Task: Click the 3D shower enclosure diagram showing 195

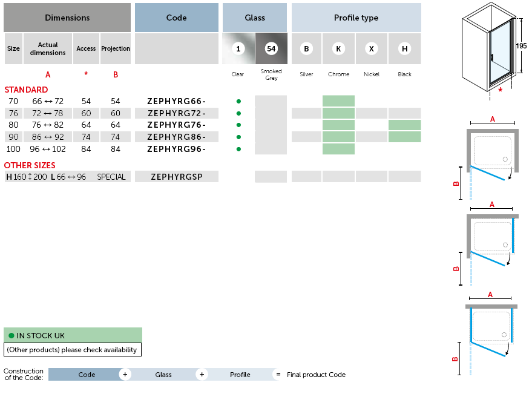Action: pos(492,50)
